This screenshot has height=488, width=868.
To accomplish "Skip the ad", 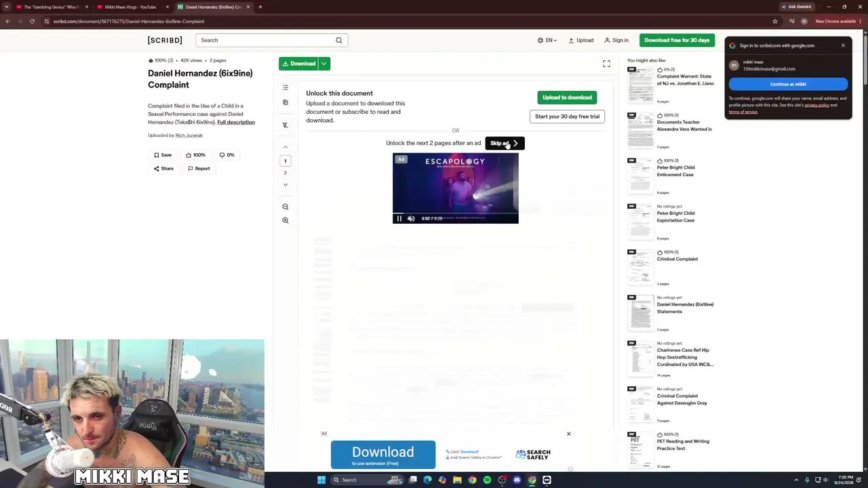I will (505, 143).
